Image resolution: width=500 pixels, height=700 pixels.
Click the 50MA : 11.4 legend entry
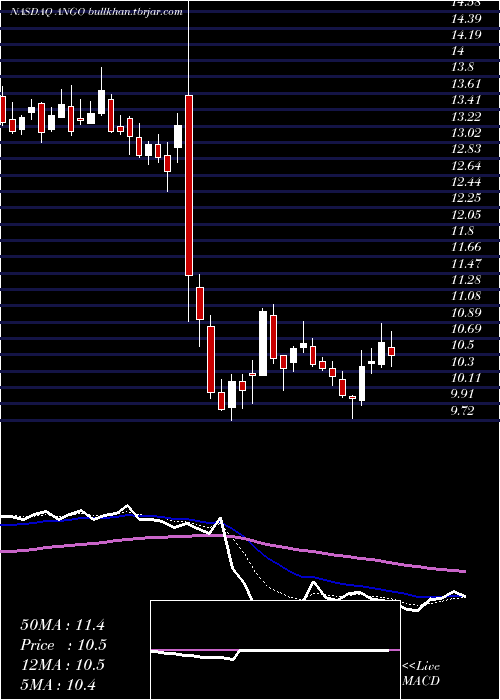pos(62,625)
